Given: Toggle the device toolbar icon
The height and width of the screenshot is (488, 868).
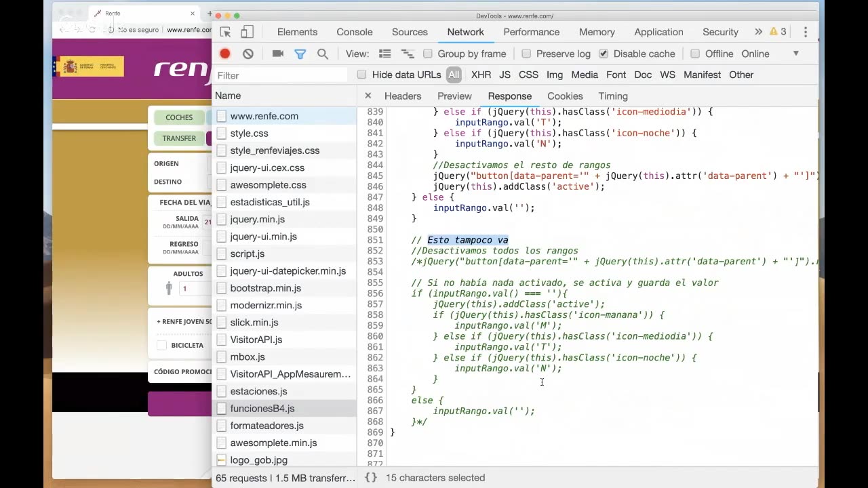Looking at the screenshot, I should (x=247, y=32).
